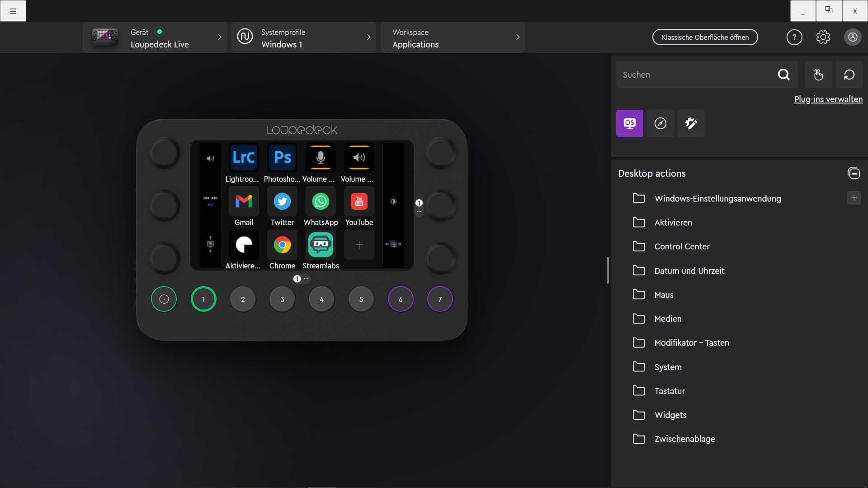Open the Systemprofile Windows 1 dropdown
The image size is (868, 488).
click(x=304, y=38)
